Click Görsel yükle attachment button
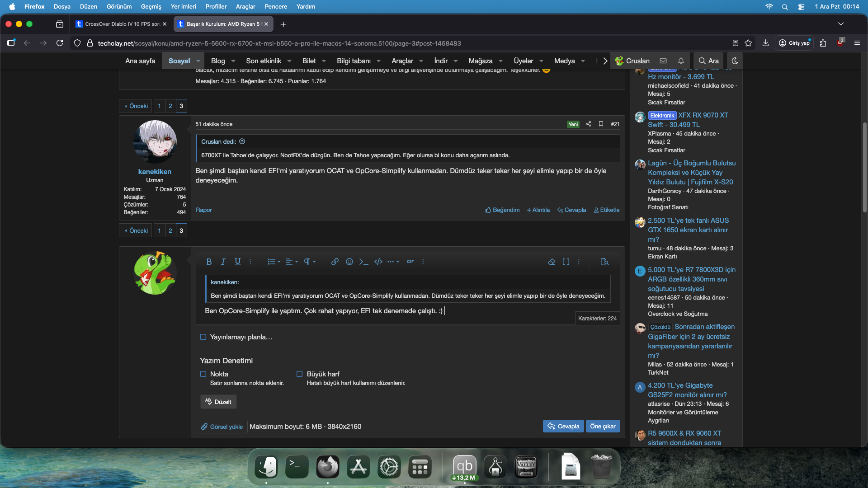The height and width of the screenshot is (488, 868). click(222, 427)
